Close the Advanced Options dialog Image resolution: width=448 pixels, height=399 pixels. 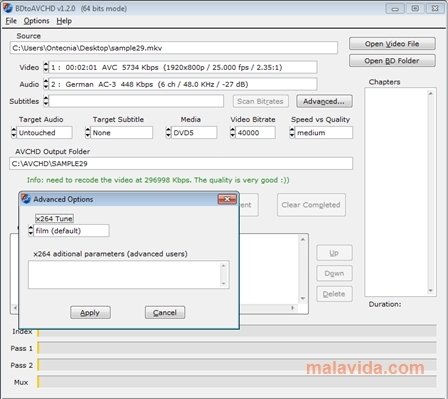pos(227,199)
